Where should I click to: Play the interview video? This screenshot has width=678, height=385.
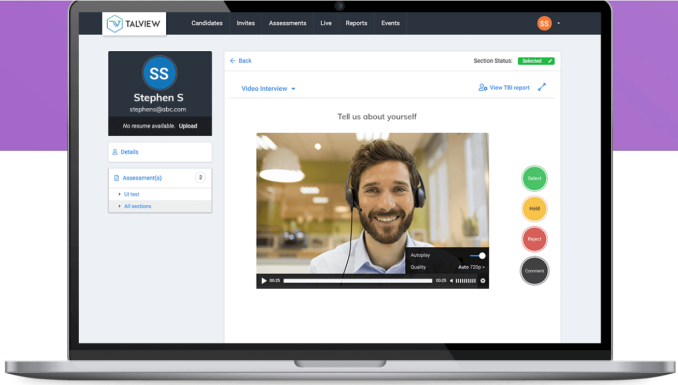(264, 281)
